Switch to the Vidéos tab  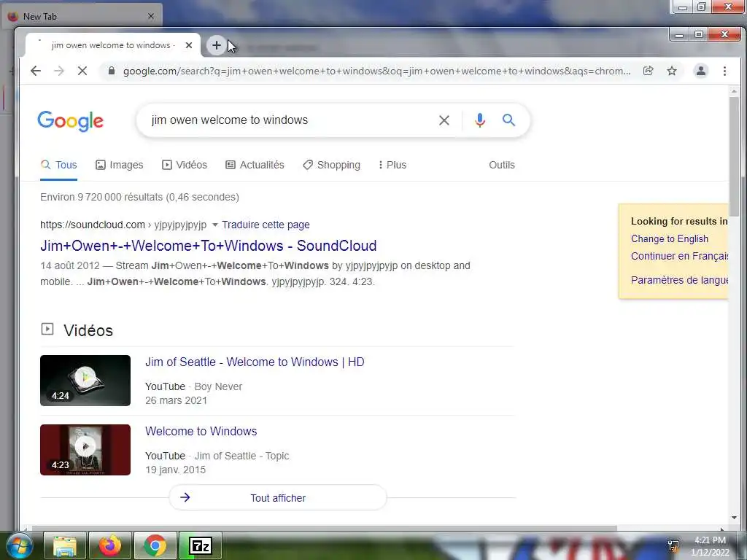pyautogui.click(x=185, y=165)
